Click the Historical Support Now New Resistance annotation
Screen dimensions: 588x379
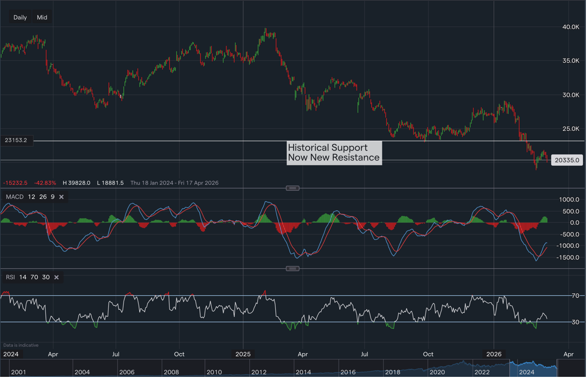point(334,153)
